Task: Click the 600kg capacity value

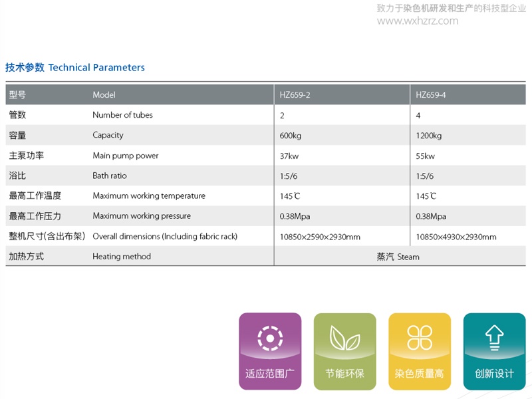Action: click(291, 136)
